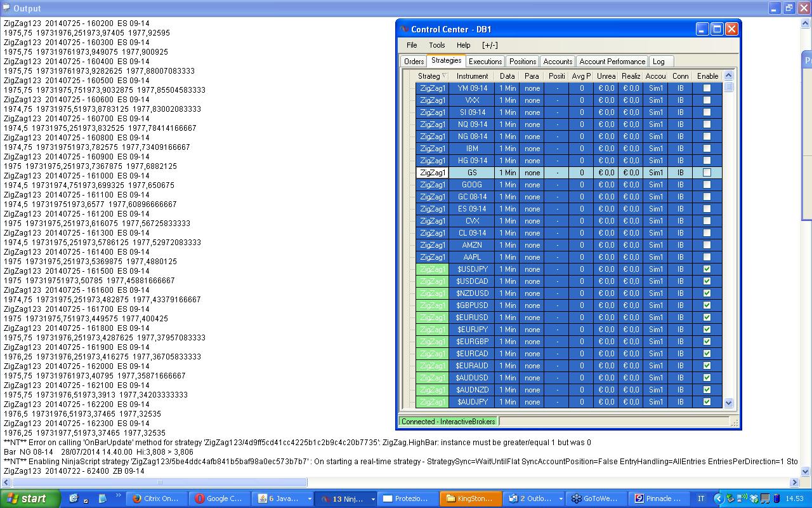The height and width of the screenshot is (508, 812).
Task: Expand the Outlook taskbar group arrow
Action: [x=561, y=499]
